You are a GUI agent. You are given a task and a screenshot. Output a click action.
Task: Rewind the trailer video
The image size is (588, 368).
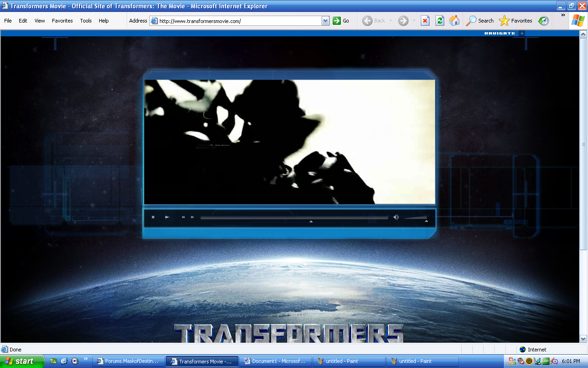[x=183, y=217]
